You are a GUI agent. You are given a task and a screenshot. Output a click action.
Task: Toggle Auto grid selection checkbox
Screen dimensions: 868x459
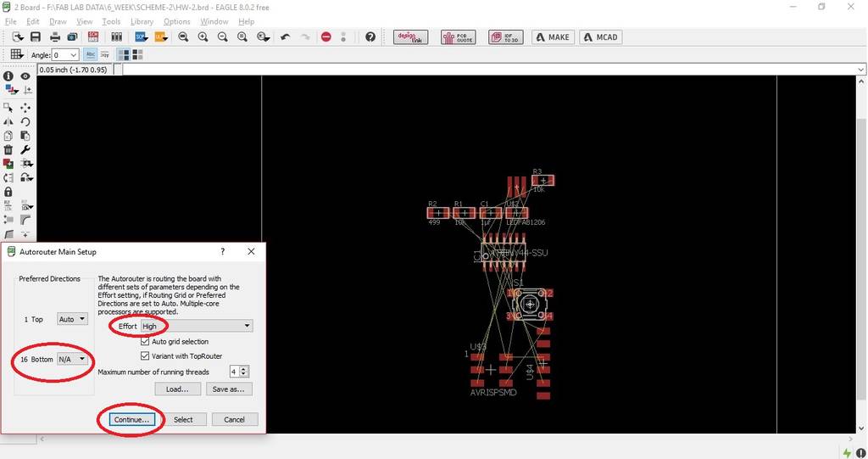[x=145, y=341]
